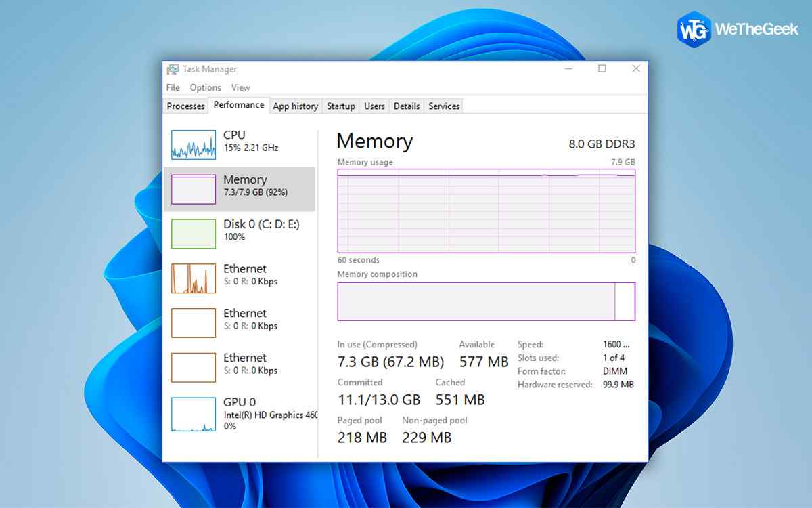Switch to the App history tab
The height and width of the screenshot is (508, 812).
pos(296,106)
